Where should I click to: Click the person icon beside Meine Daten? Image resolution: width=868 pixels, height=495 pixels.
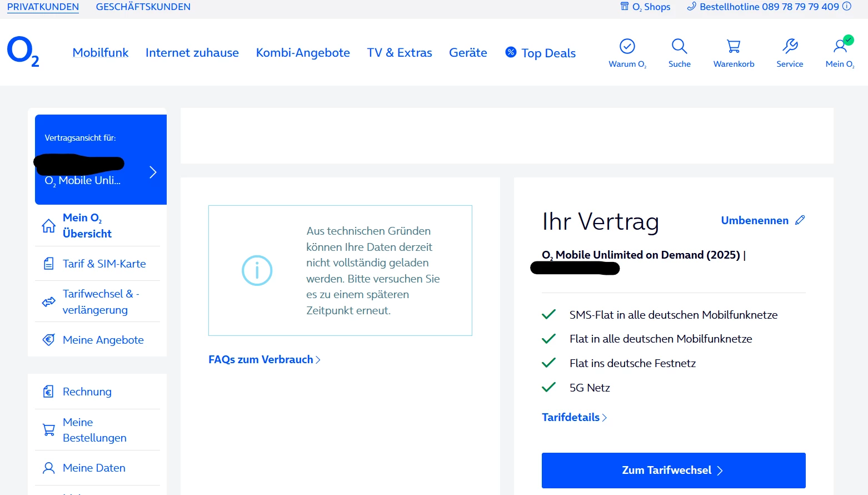pyautogui.click(x=49, y=468)
